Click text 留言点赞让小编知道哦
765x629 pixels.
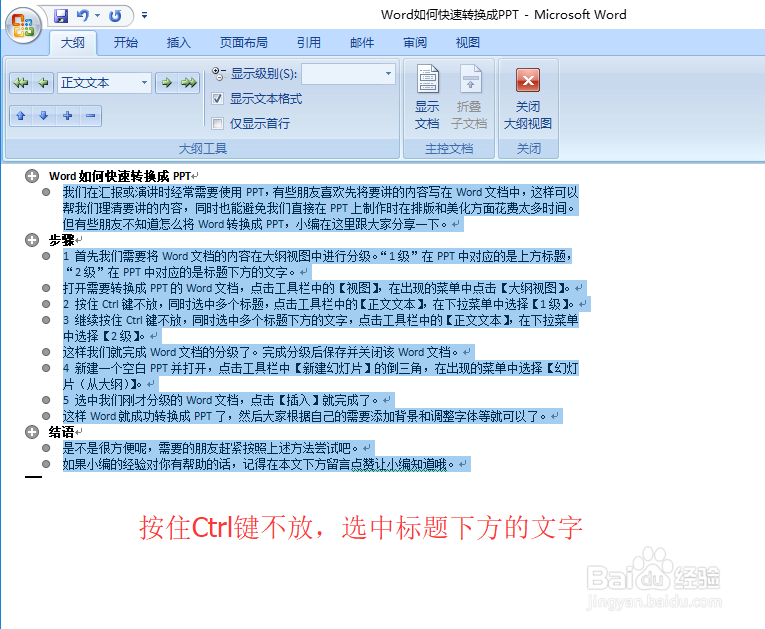click(386, 464)
